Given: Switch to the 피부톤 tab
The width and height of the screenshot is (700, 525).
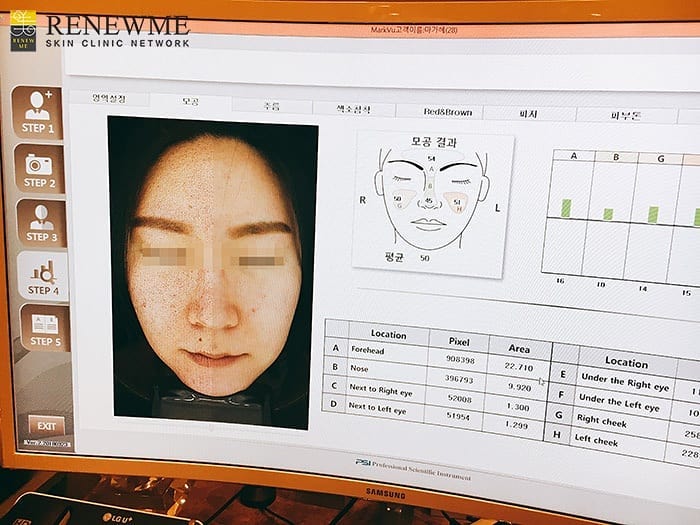Looking at the screenshot, I should [625, 116].
